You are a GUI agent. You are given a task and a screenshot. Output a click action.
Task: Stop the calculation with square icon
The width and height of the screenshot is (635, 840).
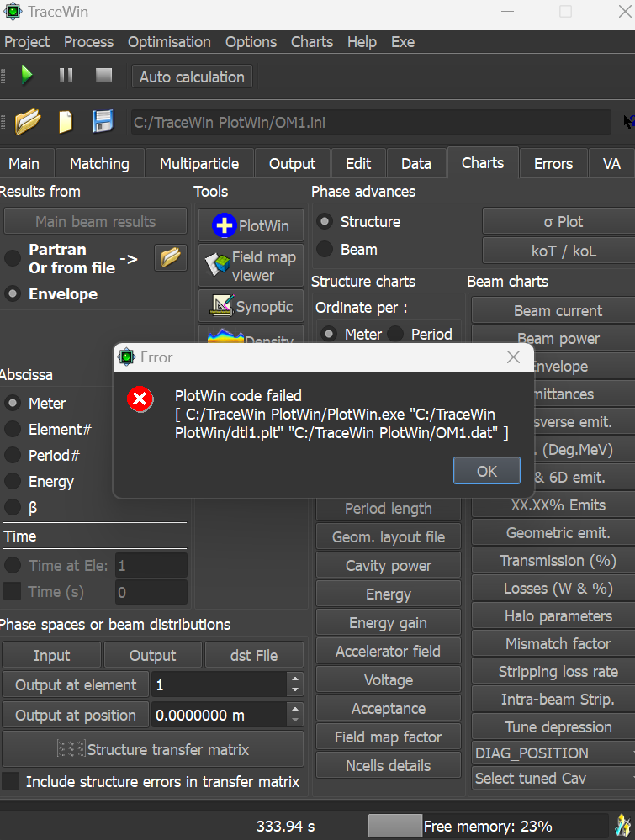104,75
